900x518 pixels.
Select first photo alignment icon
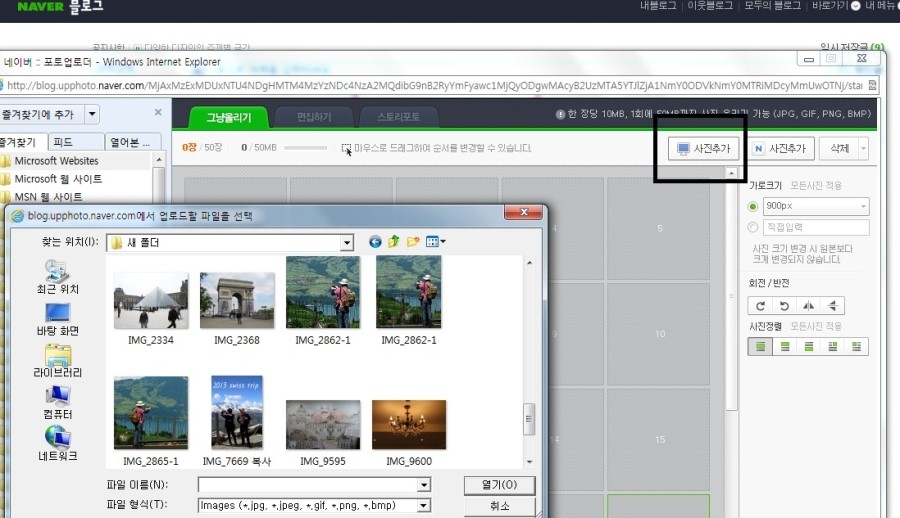(x=761, y=346)
